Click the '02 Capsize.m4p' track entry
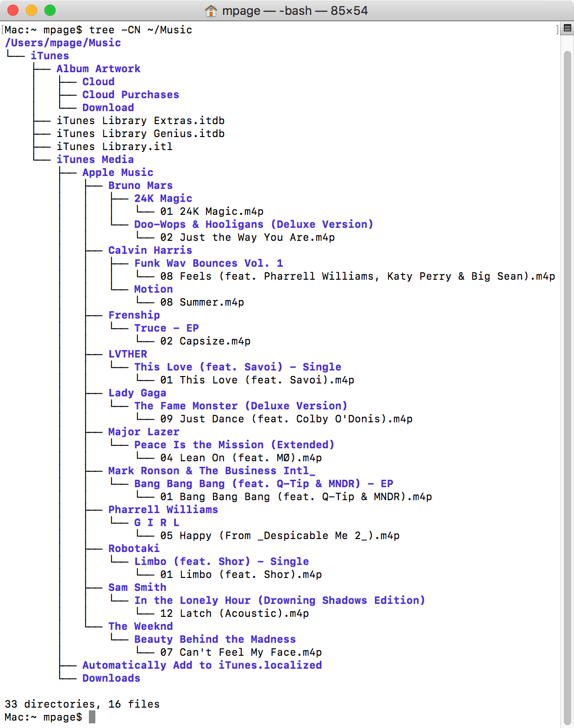 point(205,341)
